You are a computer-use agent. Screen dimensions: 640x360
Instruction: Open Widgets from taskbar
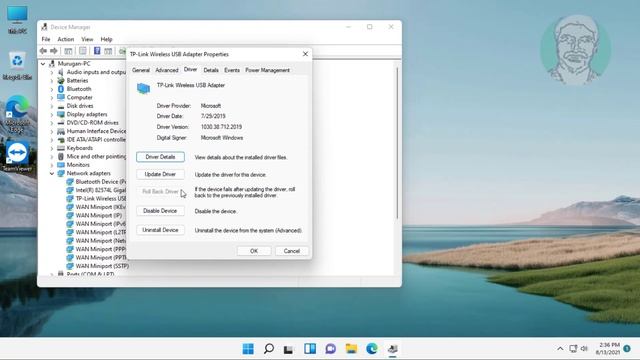(x=310, y=349)
